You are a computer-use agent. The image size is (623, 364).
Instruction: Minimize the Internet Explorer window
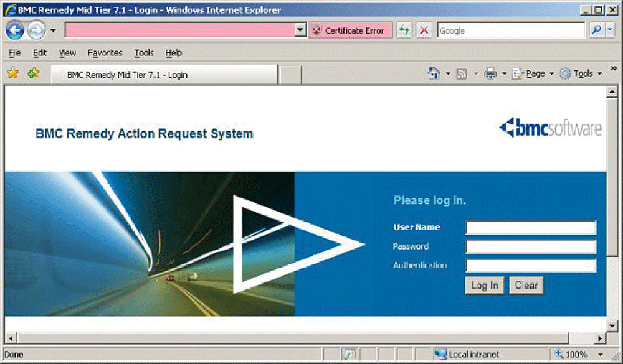pyautogui.click(x=585, y=10)
